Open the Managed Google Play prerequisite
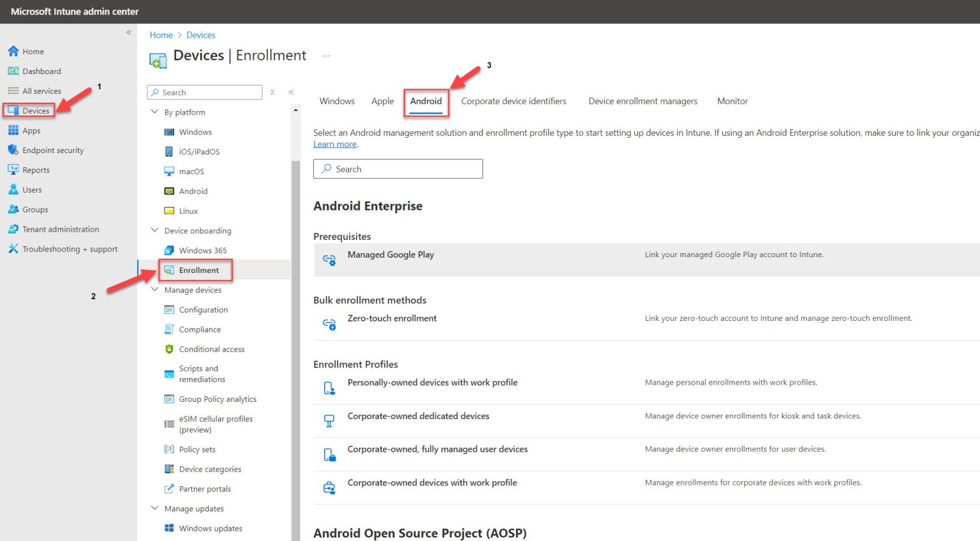Screen dimensions: 980x541 pos(390,255)
